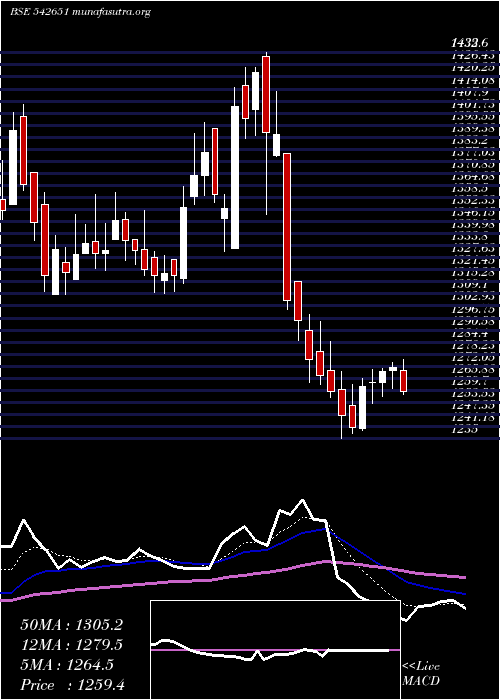Viewport: 500px width, 700px height.
Task: Click the tallest red candle at the chart peak
Action: click(266, 95)
